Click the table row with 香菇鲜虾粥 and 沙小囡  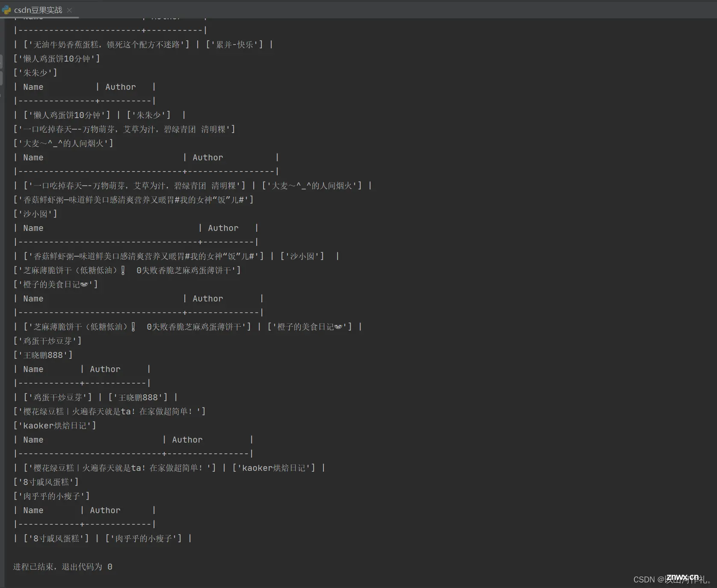click(x=176, y=256)
